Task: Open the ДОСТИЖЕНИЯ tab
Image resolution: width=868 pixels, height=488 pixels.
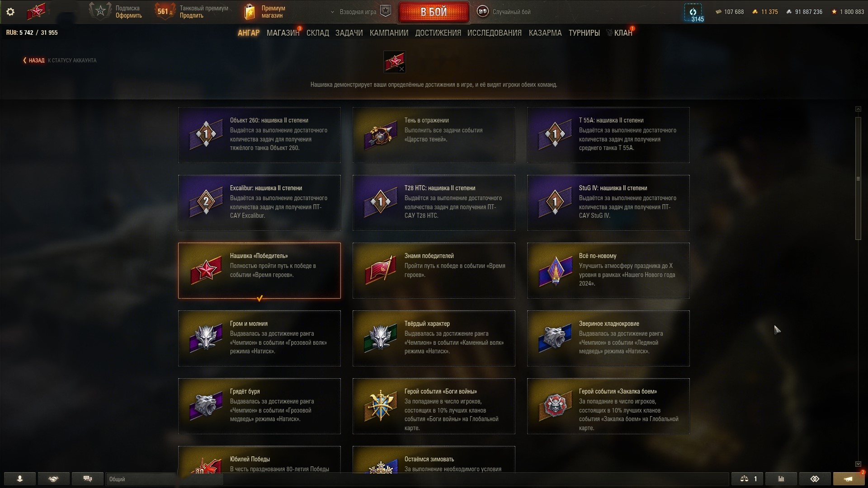Action: tap(438, 33)
